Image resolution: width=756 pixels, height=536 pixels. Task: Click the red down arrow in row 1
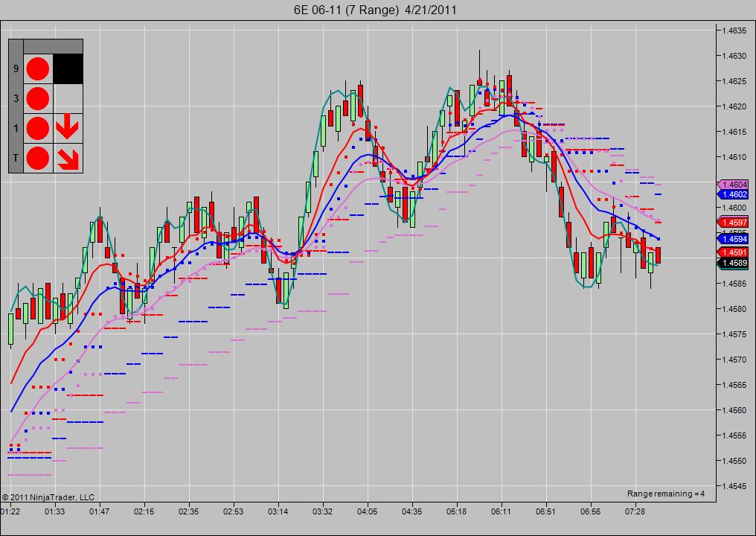[x=67, y=127]
